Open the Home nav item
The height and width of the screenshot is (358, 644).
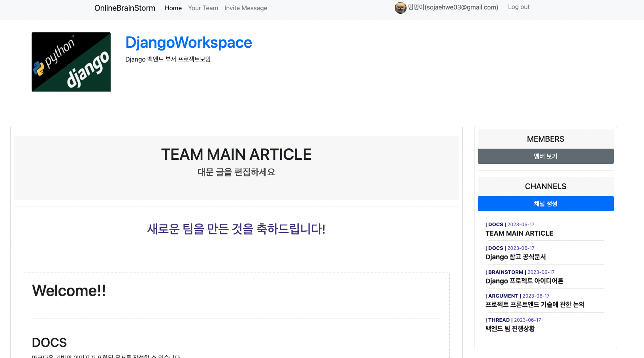[x=173, y=8]
